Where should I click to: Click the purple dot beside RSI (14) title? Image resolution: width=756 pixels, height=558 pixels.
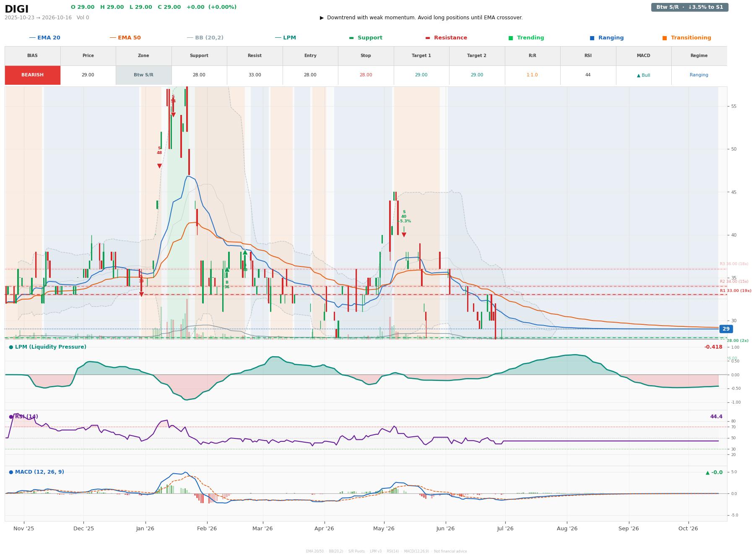click(x=11, y=417)
